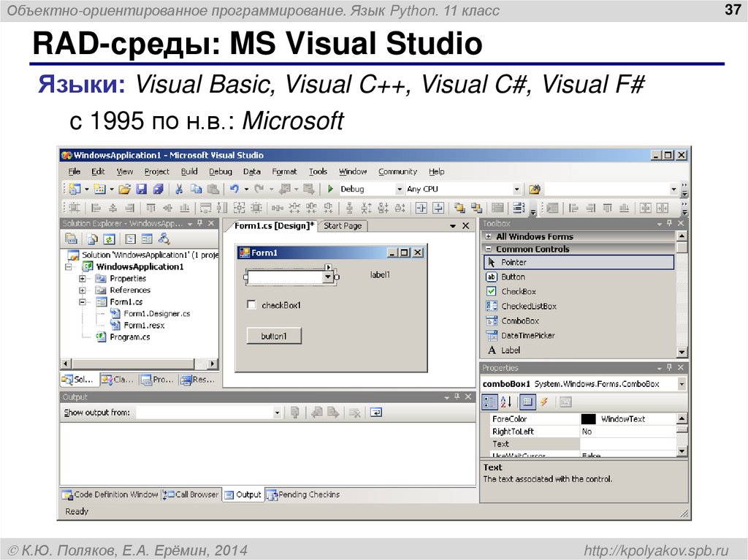Sort properties alphabetically with A-Z icon
This screenshot has width=748, height=560.
(505, 402)
